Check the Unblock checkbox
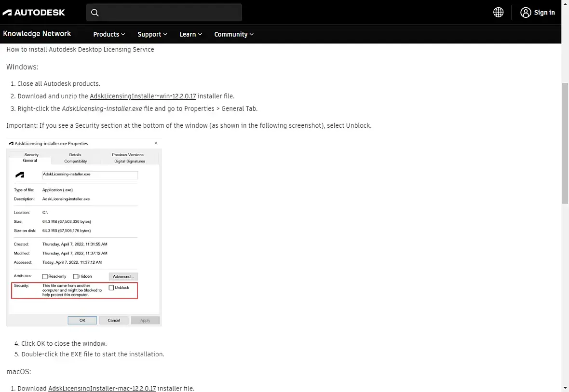Viewport: 569px width, 392px height. 111,288
